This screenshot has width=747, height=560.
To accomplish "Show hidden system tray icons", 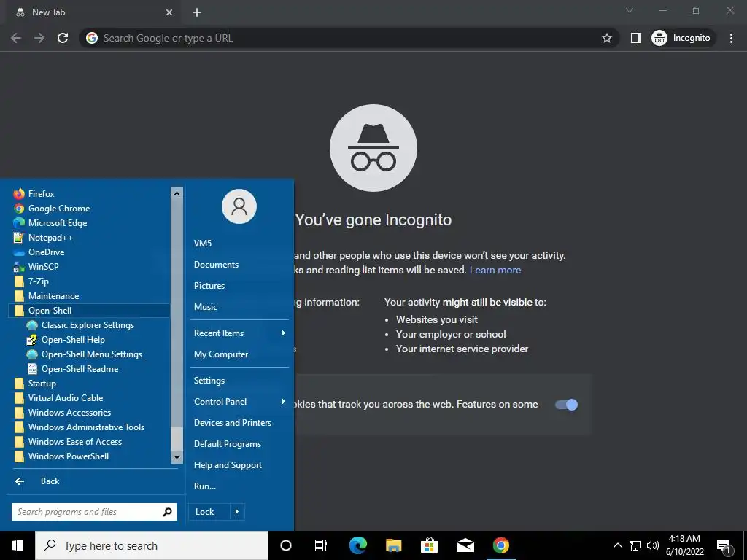I will (x=617, y=545).
